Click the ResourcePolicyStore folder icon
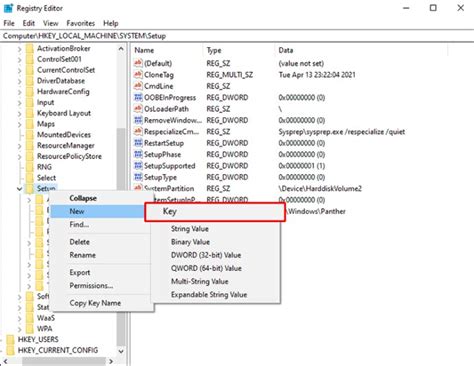The height and width of the screenshot is (366, 474). [x=30, y=156]
